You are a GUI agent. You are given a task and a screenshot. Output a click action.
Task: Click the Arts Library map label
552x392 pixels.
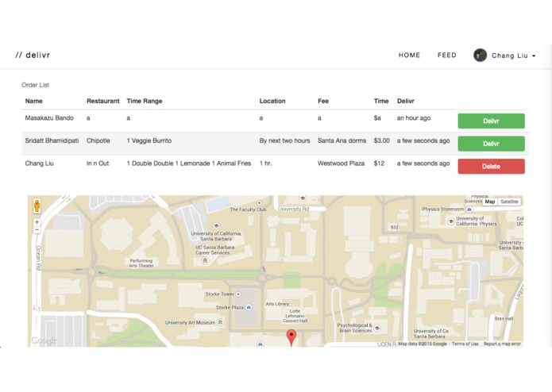(277, 304)
